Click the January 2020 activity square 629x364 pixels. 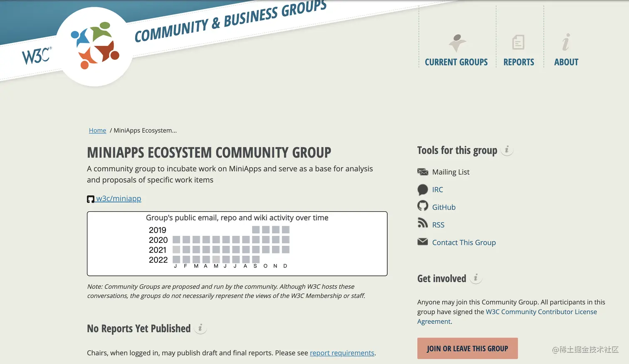[x=176, y=240]
